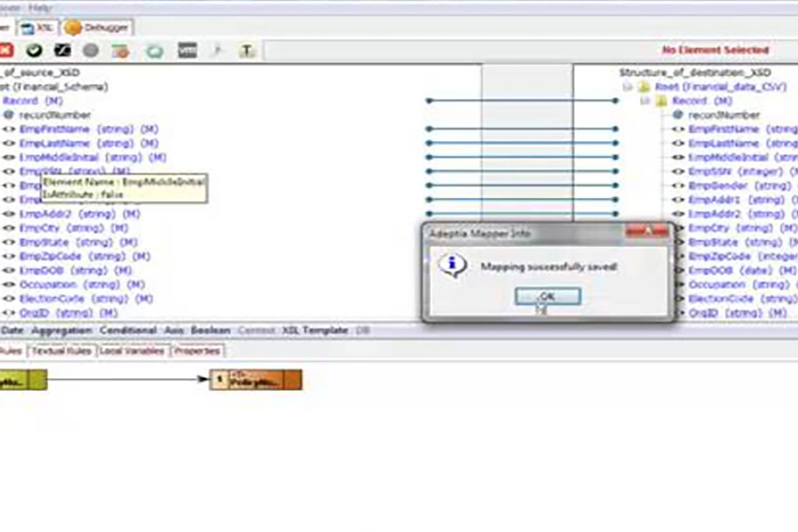Select the Properties tab
This screenshot has width=798, height=532.
pyautogui.click(x=197, y=351)
